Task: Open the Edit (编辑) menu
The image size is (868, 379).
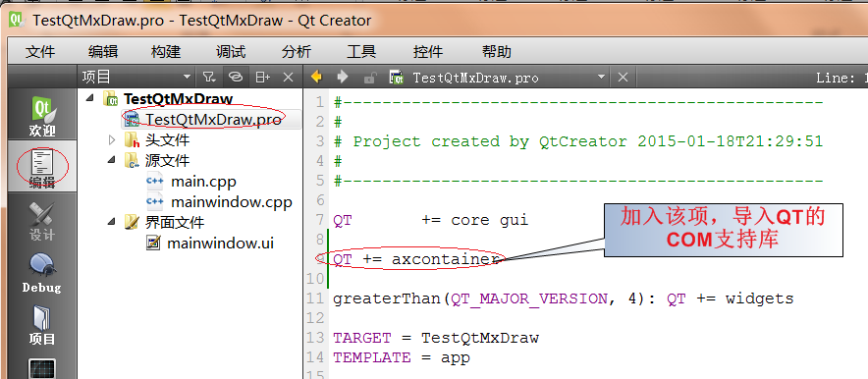Action: [x=103, y=52]
